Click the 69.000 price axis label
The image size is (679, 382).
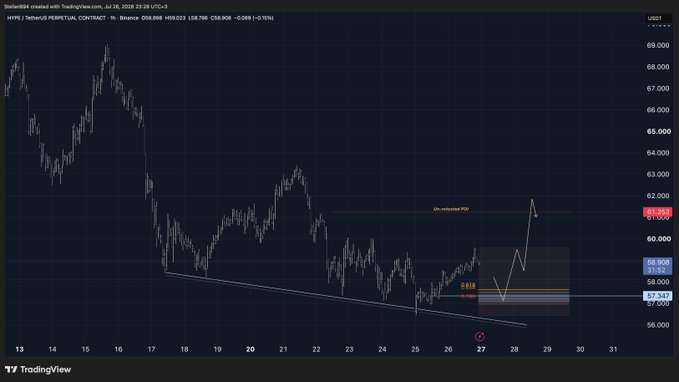(657, 45)
